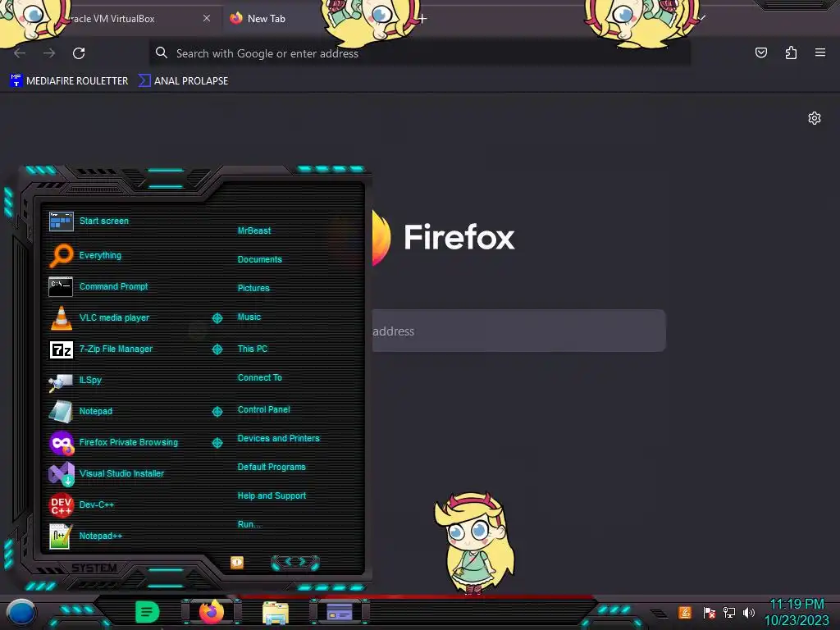Open Start screen icon in start menu
Viewport: 840px width, 630px height.
click(x=61, y=221)
